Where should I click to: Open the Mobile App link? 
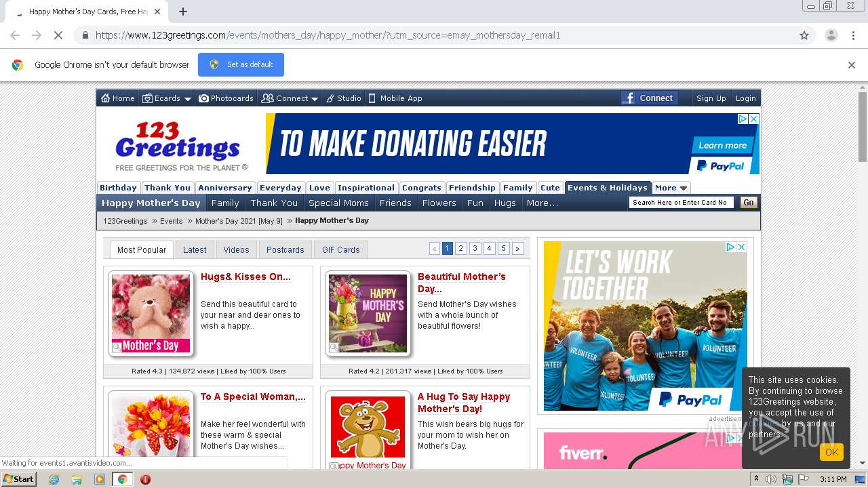tap(395, 98)
